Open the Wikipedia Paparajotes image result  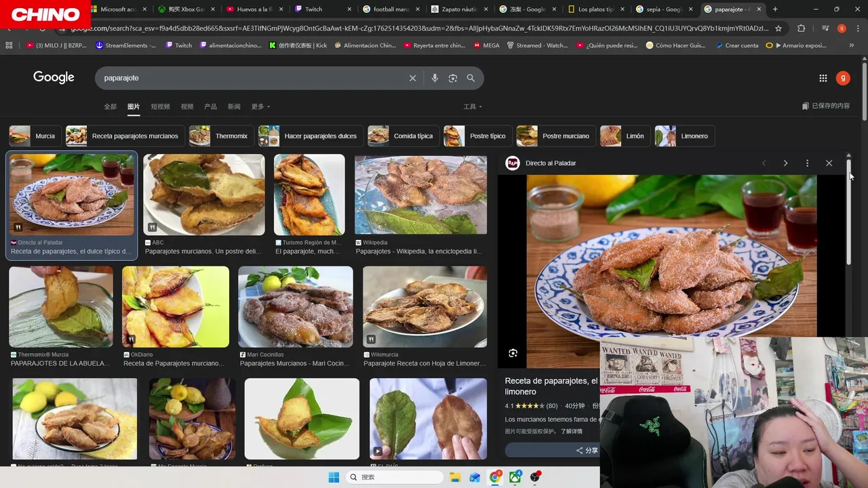[420, 195]
